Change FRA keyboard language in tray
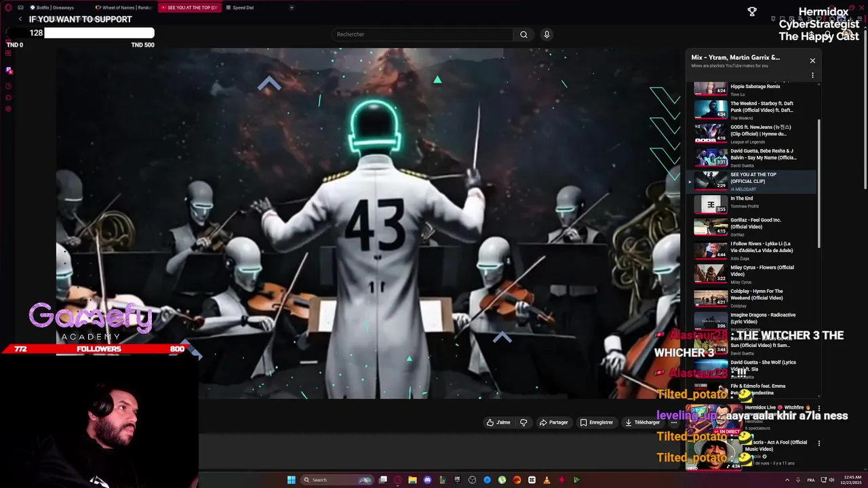 click(x=811, y=480)
